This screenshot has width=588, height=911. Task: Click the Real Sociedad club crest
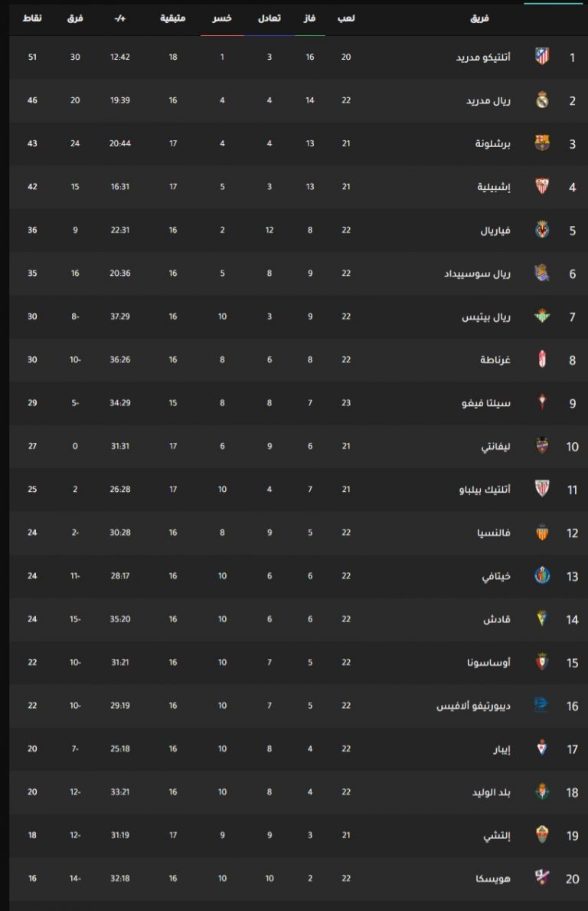click(541, 273)
